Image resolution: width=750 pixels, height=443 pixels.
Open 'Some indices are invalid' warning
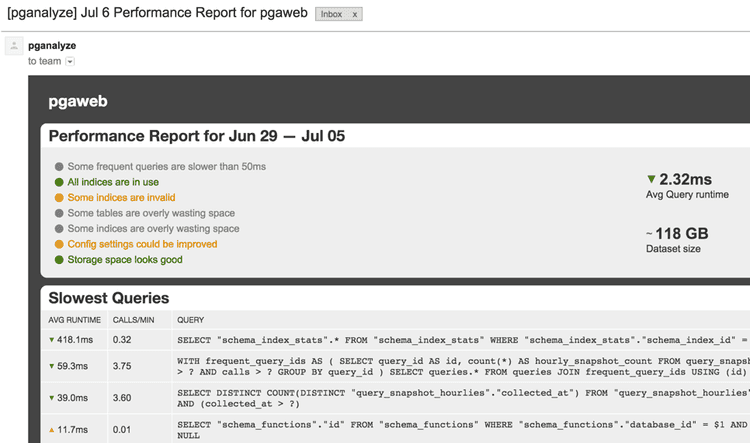(x=121, y=198)
